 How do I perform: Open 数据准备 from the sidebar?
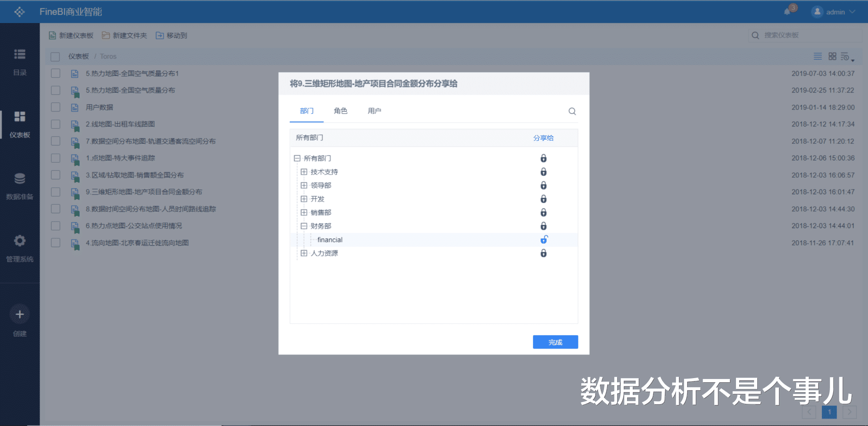click(20, 185)
